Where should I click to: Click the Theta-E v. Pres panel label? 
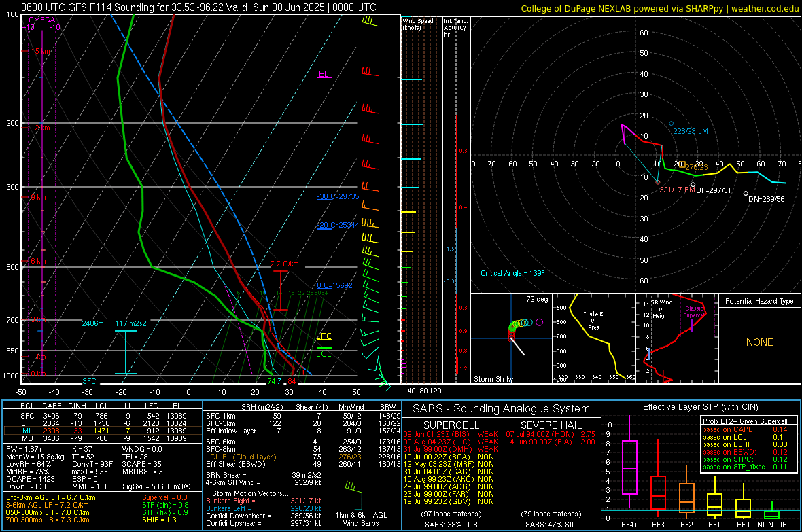(593, 320)
